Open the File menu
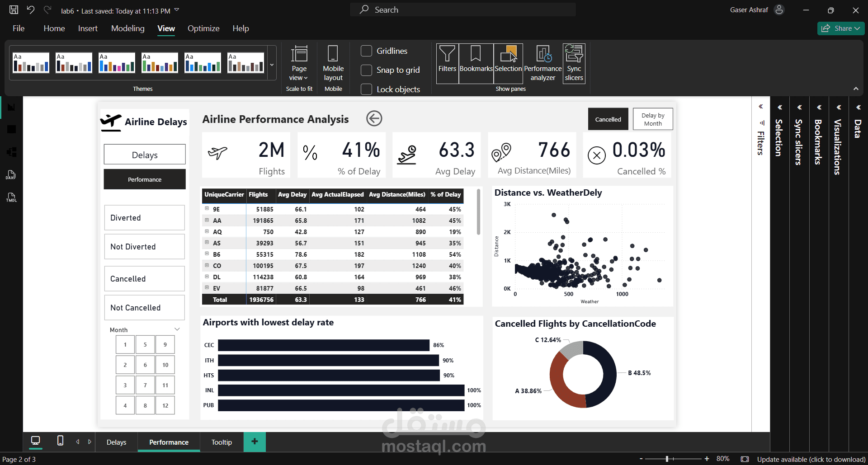 19,28
